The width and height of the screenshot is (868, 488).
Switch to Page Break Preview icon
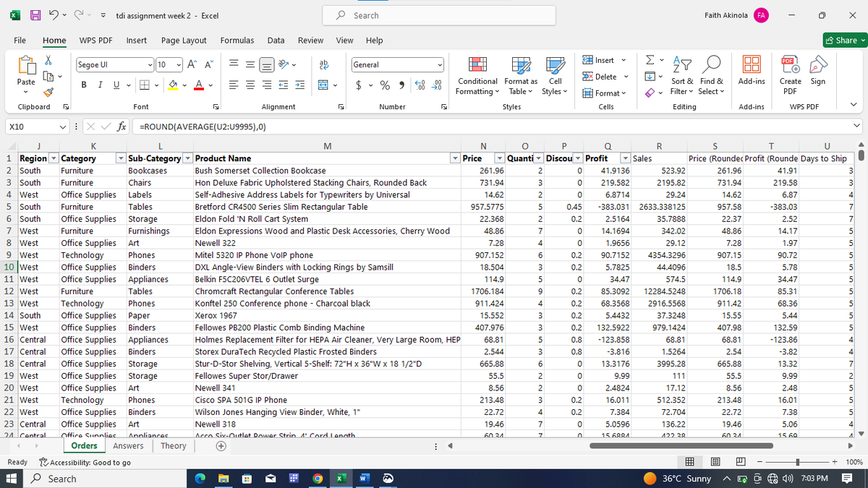click(x=741, y=461)
